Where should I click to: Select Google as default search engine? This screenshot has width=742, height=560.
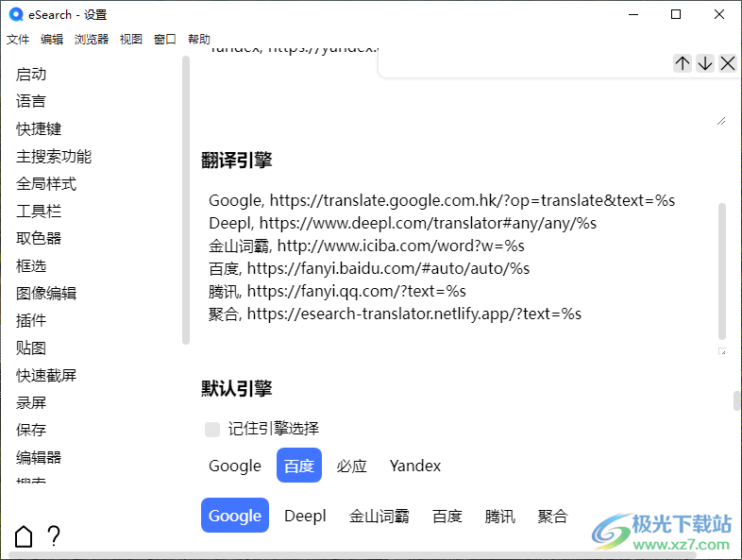[x=235, y=466]
